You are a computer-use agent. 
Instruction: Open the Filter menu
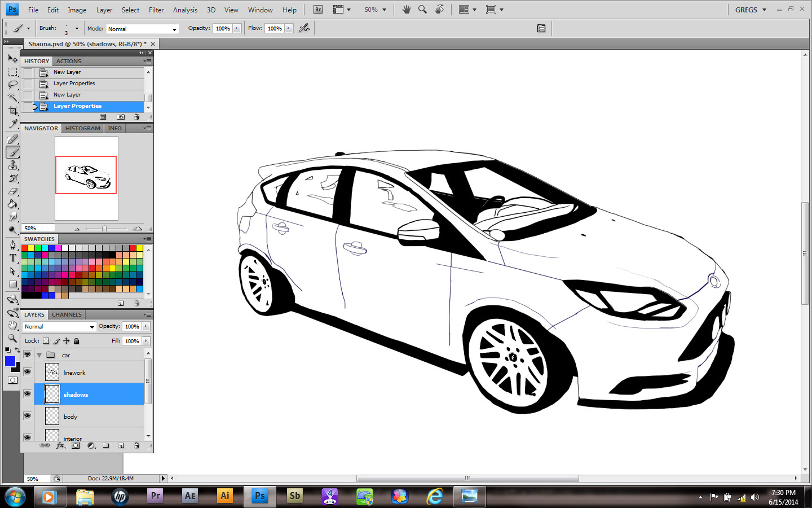[156, 10]
